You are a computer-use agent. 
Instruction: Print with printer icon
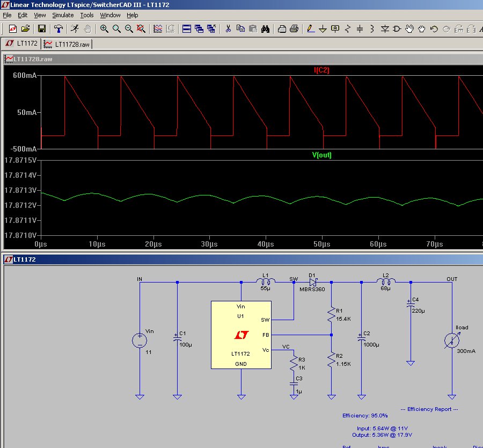point(294,28)
